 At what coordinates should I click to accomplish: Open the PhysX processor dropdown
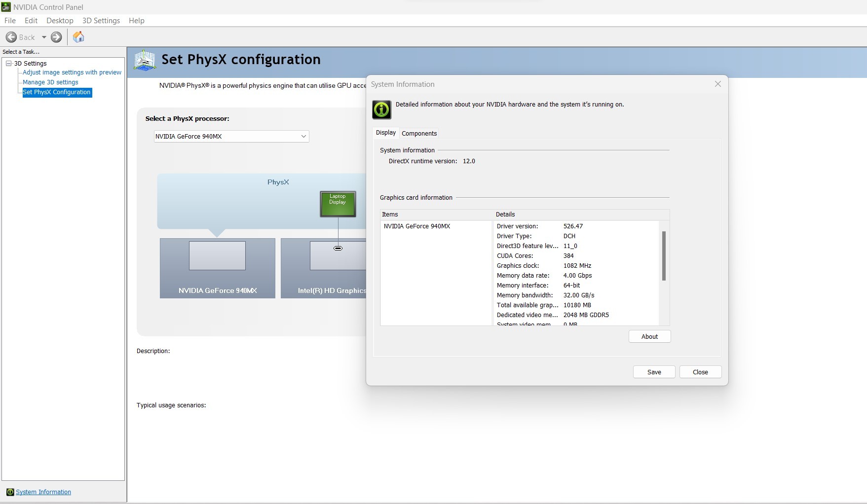[231, 137]
